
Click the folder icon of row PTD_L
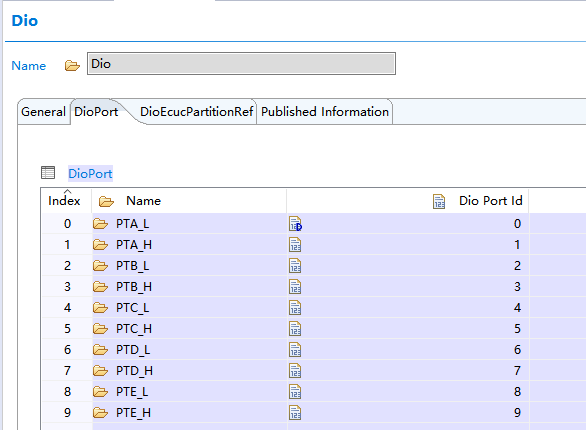coord(100,349)
